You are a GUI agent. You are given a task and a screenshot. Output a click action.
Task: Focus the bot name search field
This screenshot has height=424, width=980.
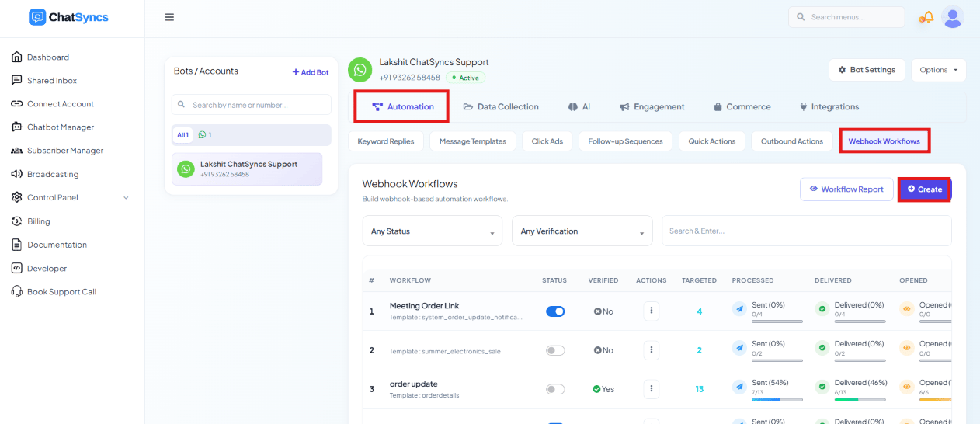(252, 105)
